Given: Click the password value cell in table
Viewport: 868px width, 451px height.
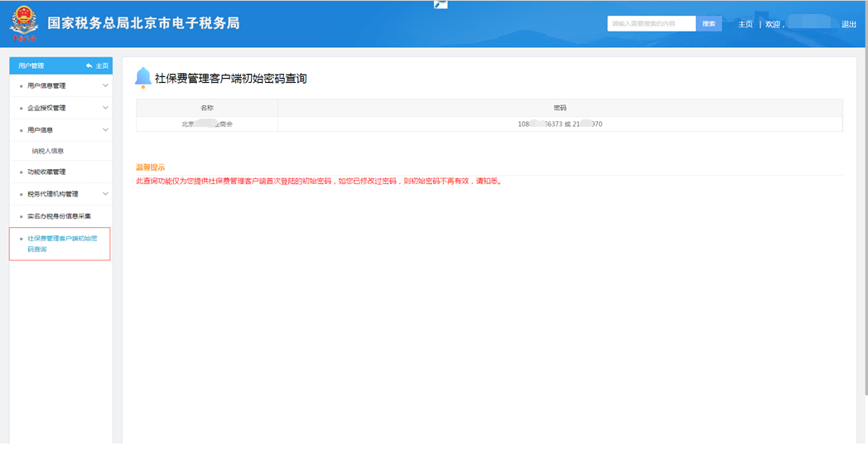Looking at the screenshot, I should (560, 124).
